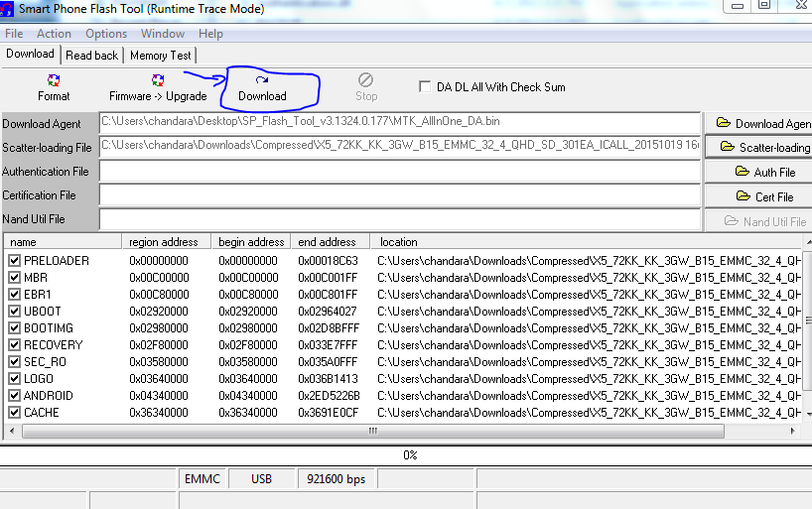Uncheck the EBR1 partition
Viewport: 812px width, 509px height.
pos(15,295)
